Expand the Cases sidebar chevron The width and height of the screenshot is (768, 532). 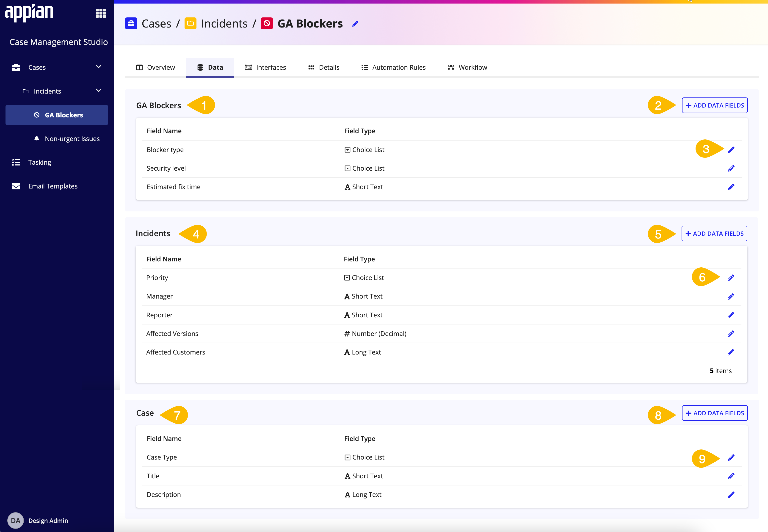coord(99,67)
